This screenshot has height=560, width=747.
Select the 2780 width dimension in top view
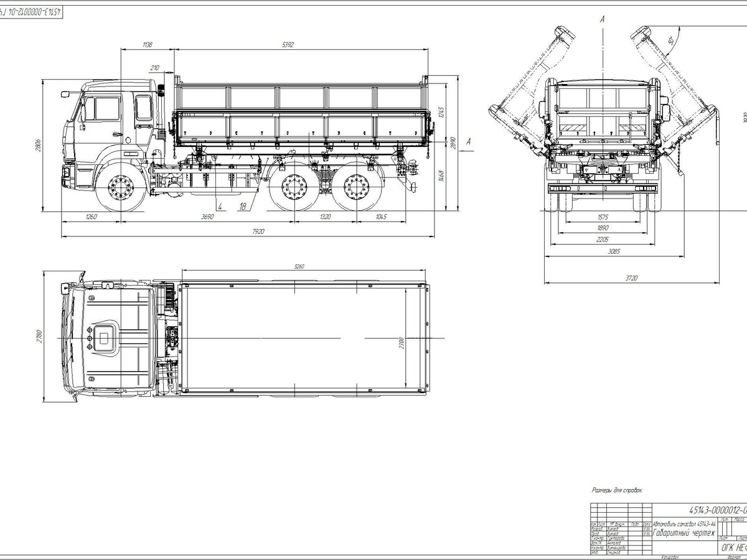[39, 336]
